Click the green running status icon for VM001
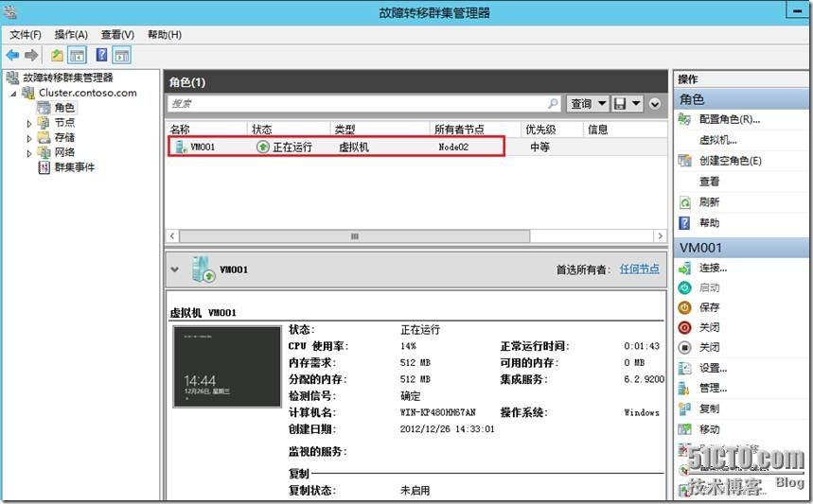 tap(263, 148)
